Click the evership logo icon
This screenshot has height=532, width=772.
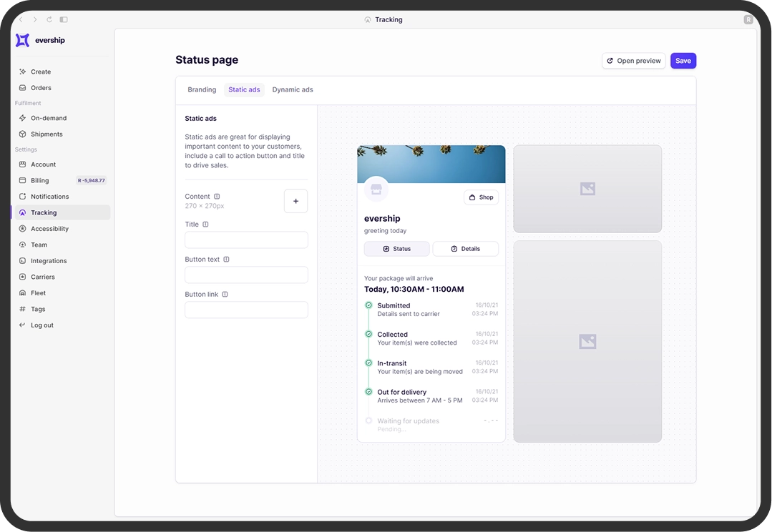coord(23,41)
